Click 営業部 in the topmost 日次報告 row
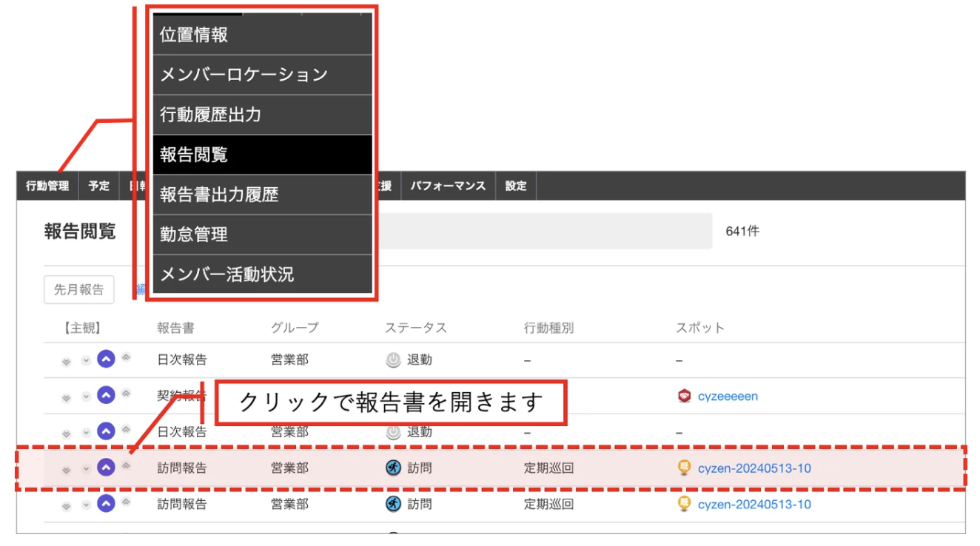The height and width of the screenshot is (546, 980). click(289, 360)
